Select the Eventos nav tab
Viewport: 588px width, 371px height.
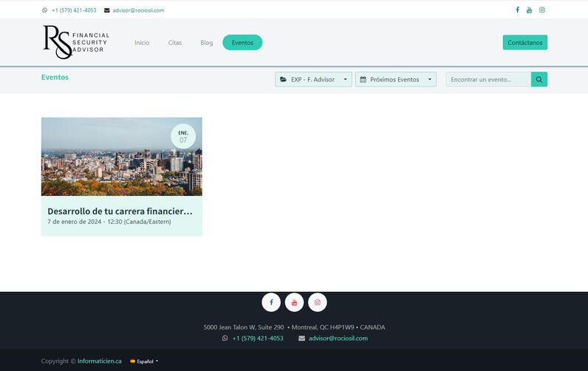[242, 43]
